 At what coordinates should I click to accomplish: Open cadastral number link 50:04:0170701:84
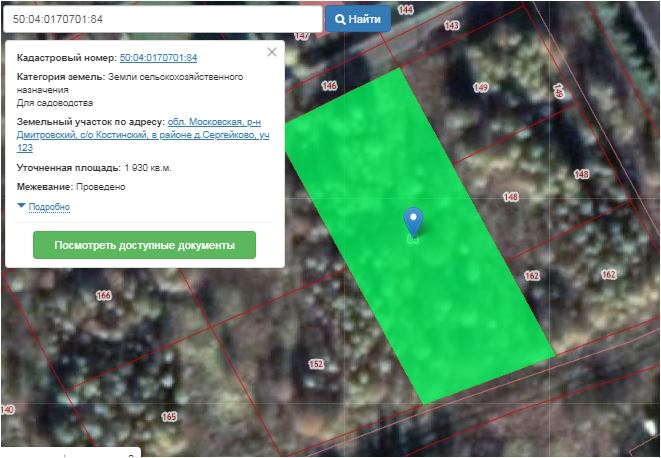(x=158, y=58)
